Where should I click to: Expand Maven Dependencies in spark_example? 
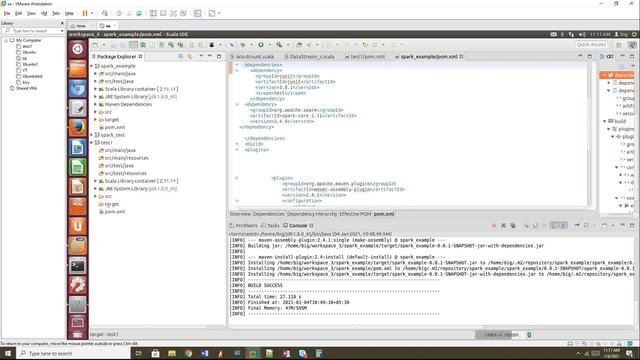click(x=96, y=104)
